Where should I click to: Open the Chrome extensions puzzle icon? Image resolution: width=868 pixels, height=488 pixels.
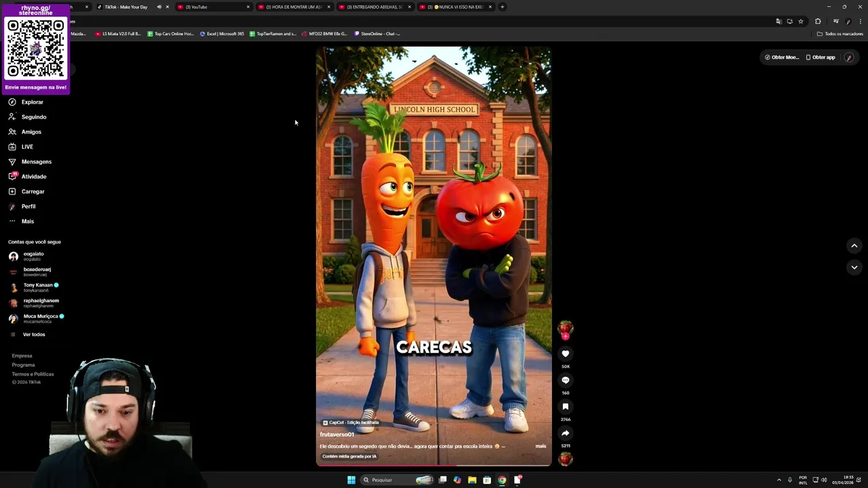[x=818, y=21]
